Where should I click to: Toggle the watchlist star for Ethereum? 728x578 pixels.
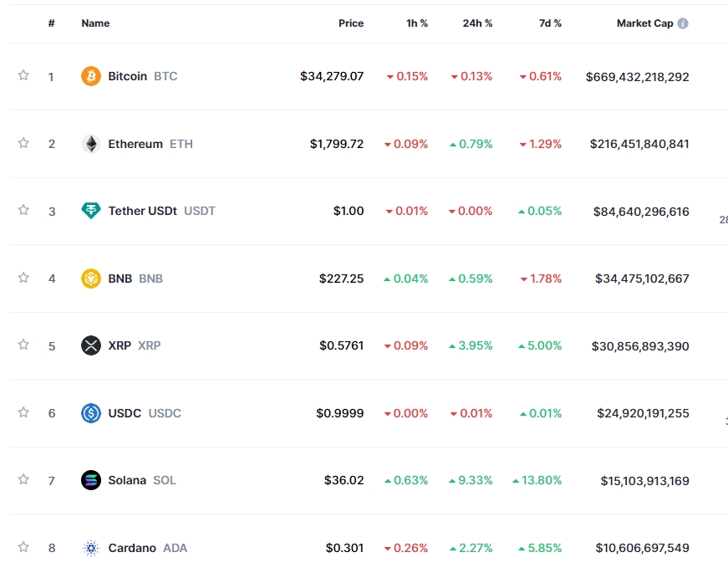click(x=23, y=143)
